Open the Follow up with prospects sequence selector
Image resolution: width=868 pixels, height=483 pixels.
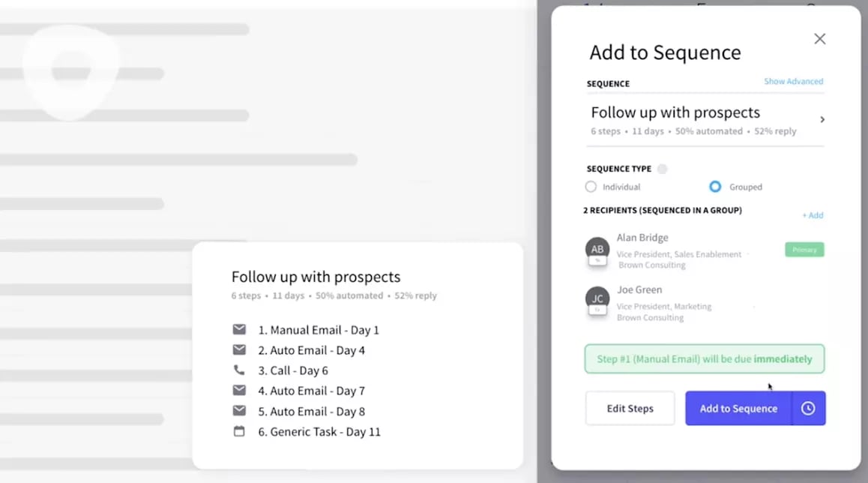[705, 120]
